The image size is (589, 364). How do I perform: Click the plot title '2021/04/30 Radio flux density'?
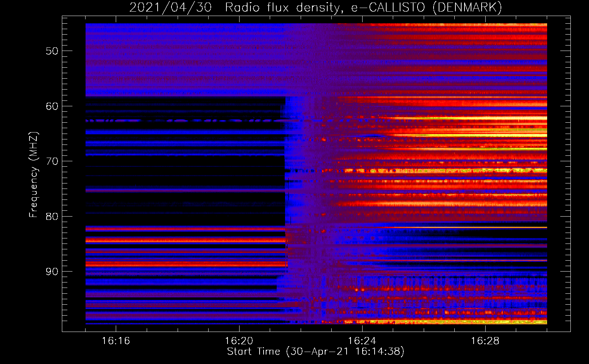pyautogui.click(x=316, y=7)
